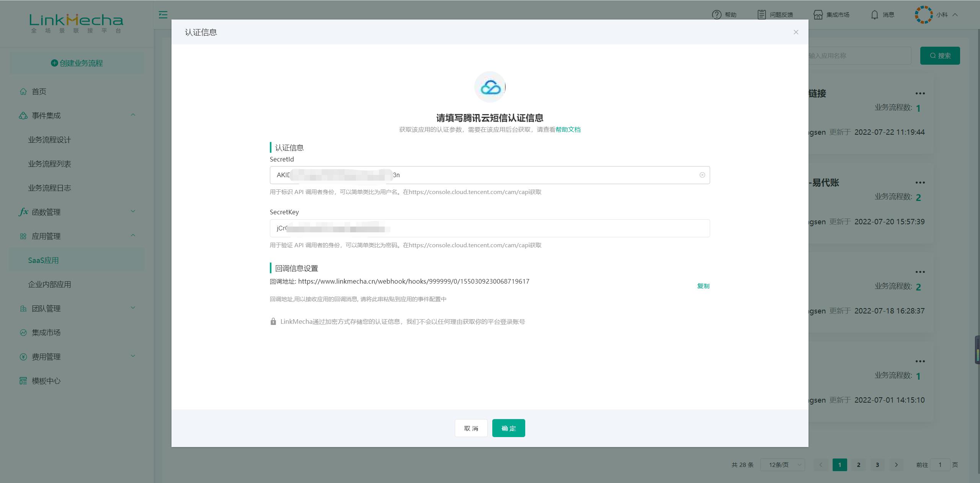Click the 函数管理 fx icon
The width and height of the screenshot is (980, 483).
23,212
